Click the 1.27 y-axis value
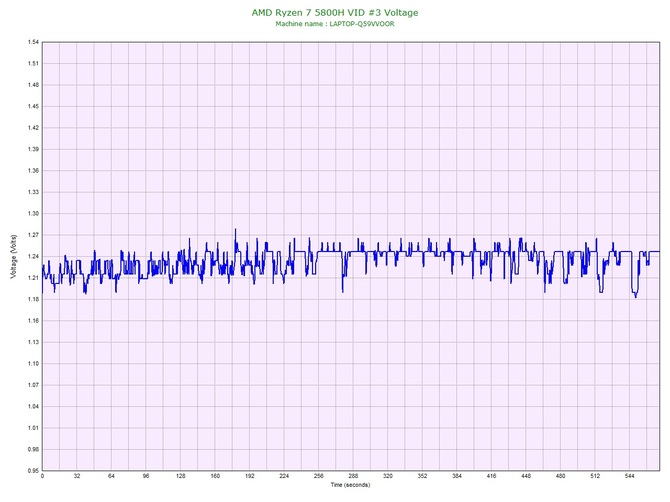670x502 pixels. 33,235
